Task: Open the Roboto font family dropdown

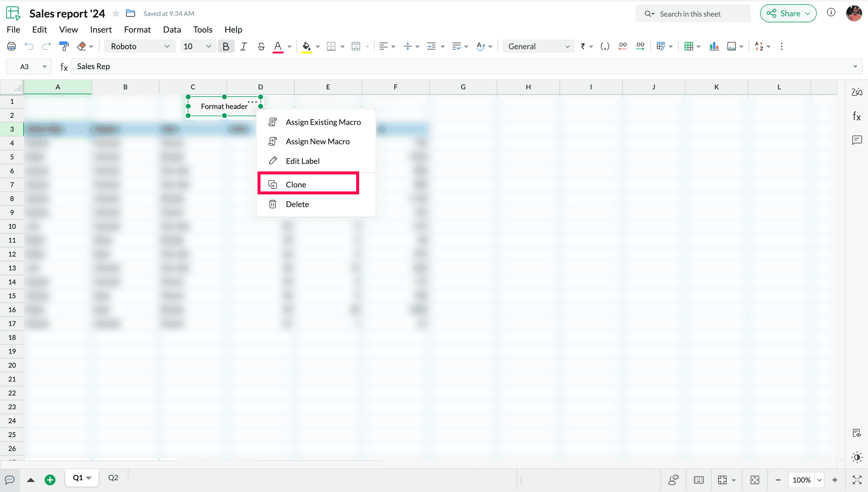Action: pyautogui.click(x=140, y=46)
